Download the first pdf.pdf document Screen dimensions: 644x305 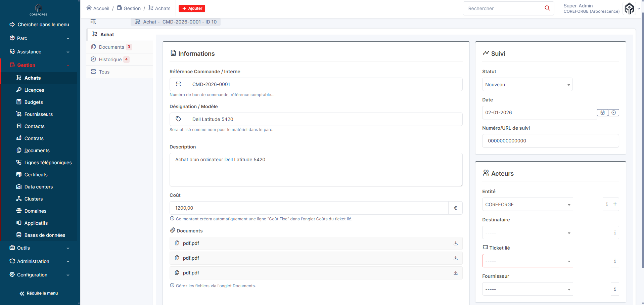[x=455, y=243]
